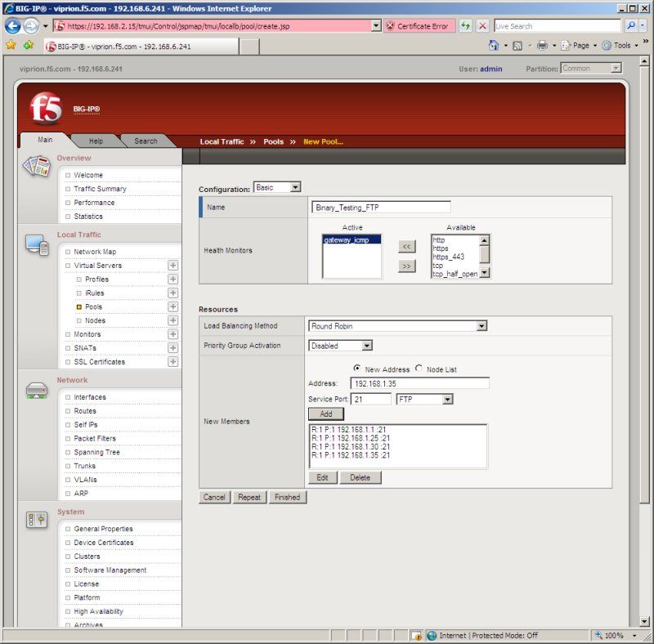Open the Load Balancing Method dropdown
The width and height of the screenshot is (654, 644).
pyautogui.click(x=398, y=326)
